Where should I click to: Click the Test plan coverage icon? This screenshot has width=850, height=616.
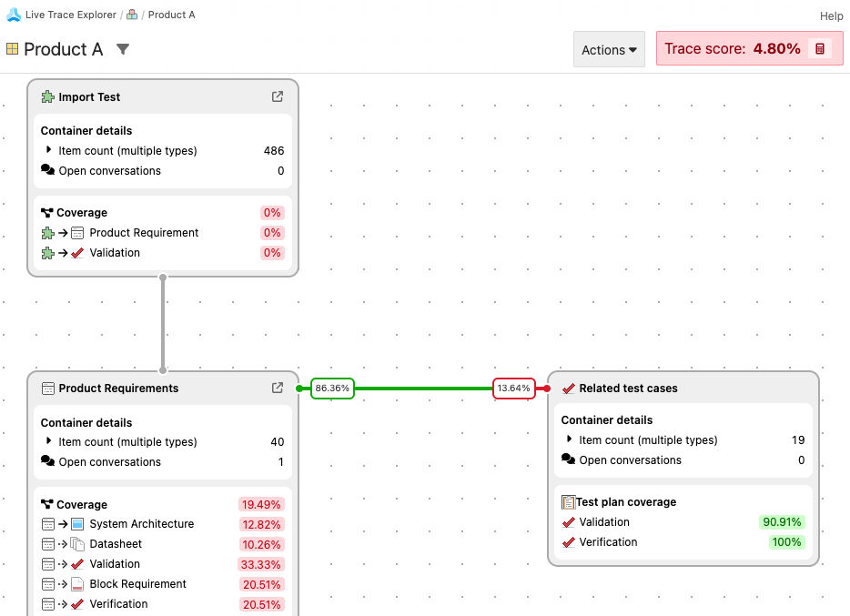569,501
